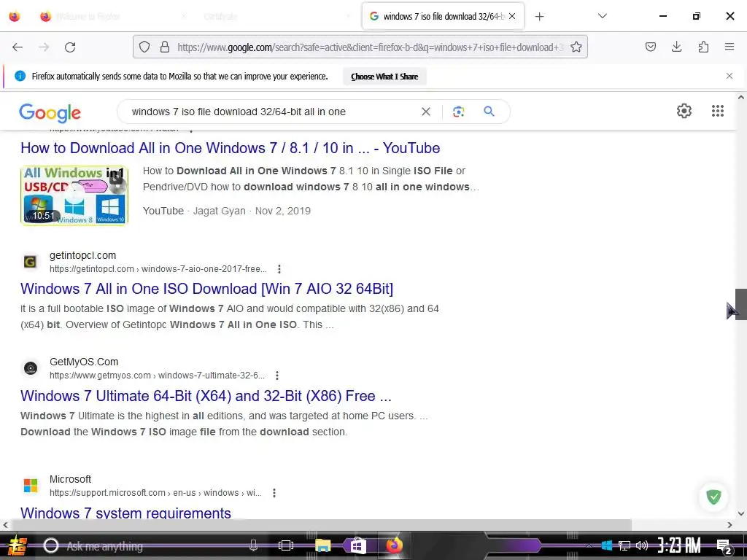Viewport: 747px width, 560px height.
Task: Open the YouTube All in One Windows result
Action: pos(230,148)
